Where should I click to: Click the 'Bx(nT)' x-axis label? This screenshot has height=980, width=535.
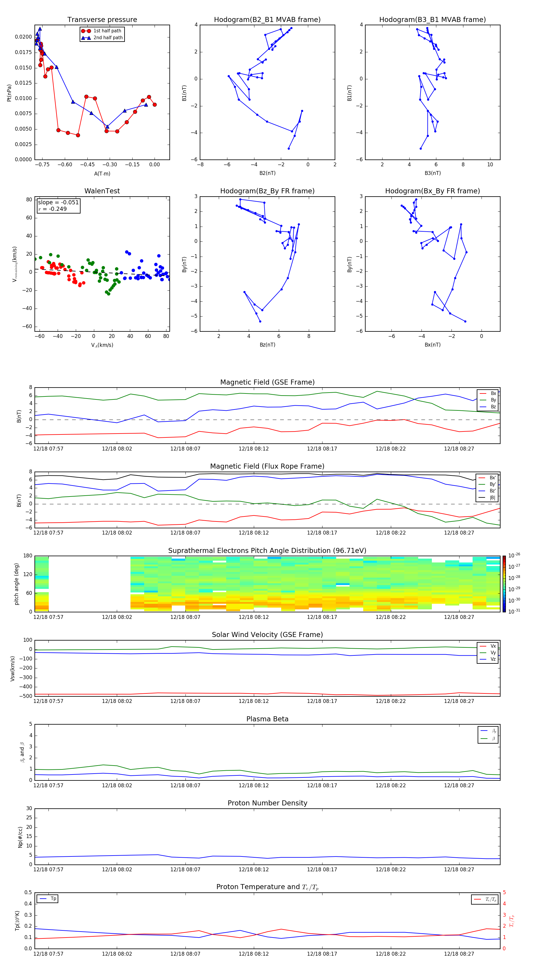tap(432, 345)
